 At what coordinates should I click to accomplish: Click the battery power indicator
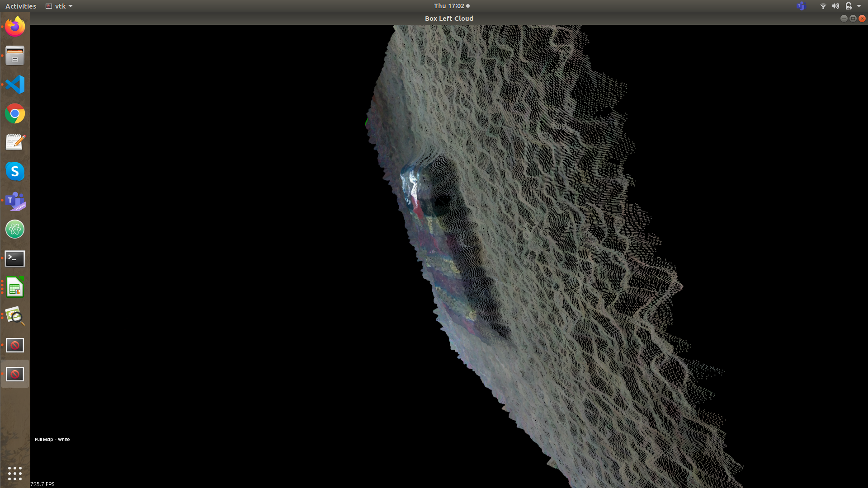[849, 6]
